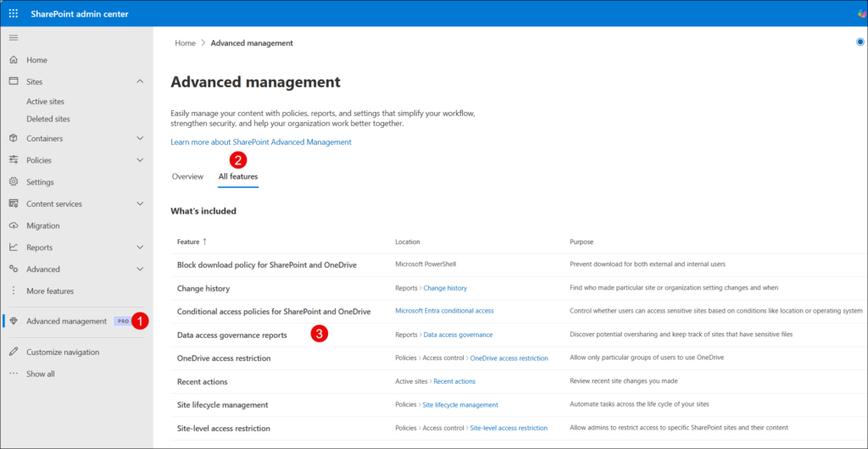The image size is (868, 449).
Task: Open Learn more about SharePoint Advanced Management
Action: (x=261, y=142)
